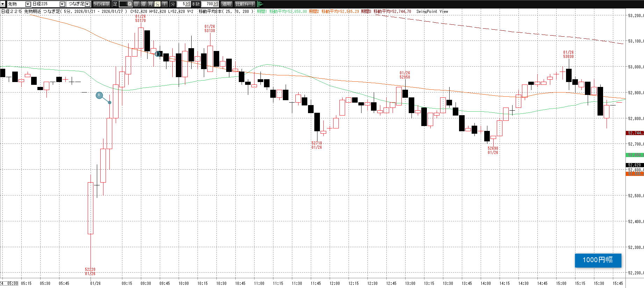
Task: Open the 比較チャート comparison chart
Action: 245,4
